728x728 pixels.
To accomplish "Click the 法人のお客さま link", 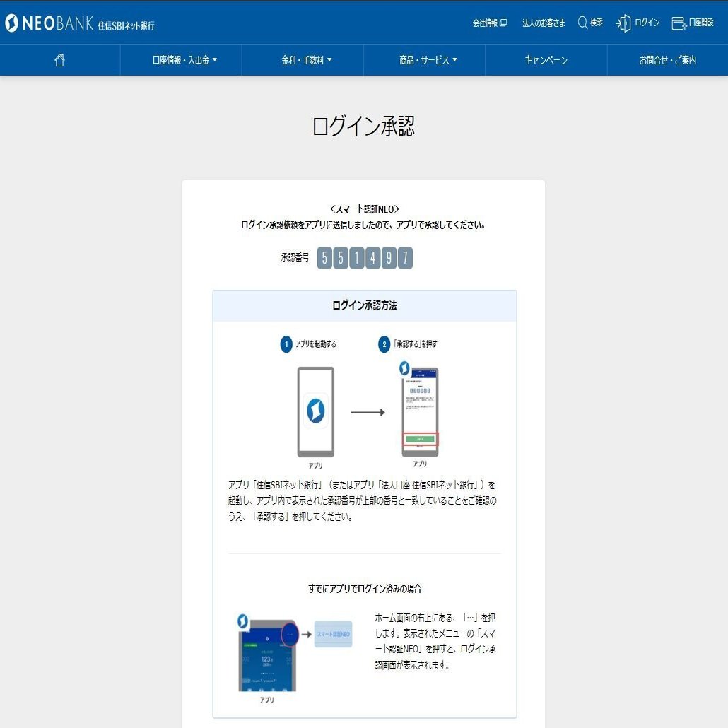I will tap(544, 23).
